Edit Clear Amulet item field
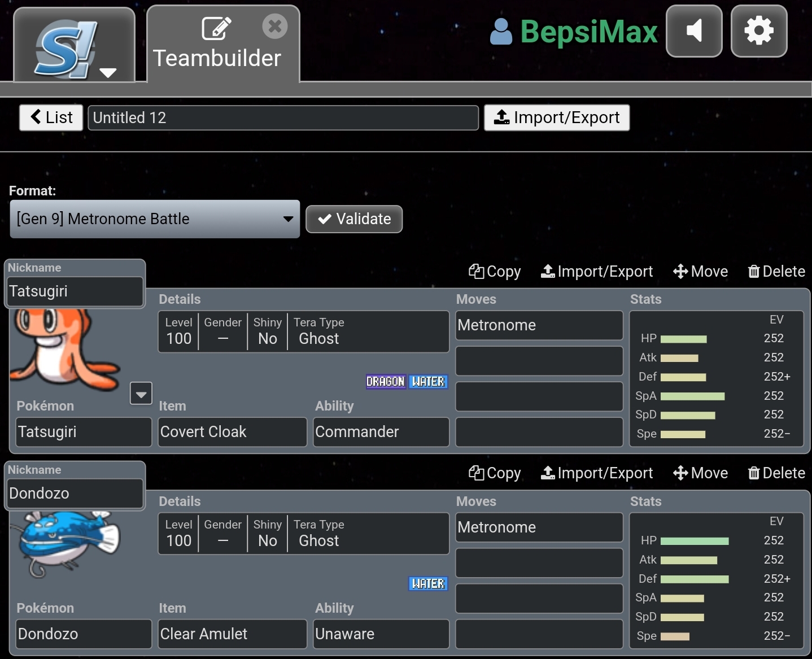Viewport: 812px width, 659px height. pyautogui.click(x=233, y=634)
